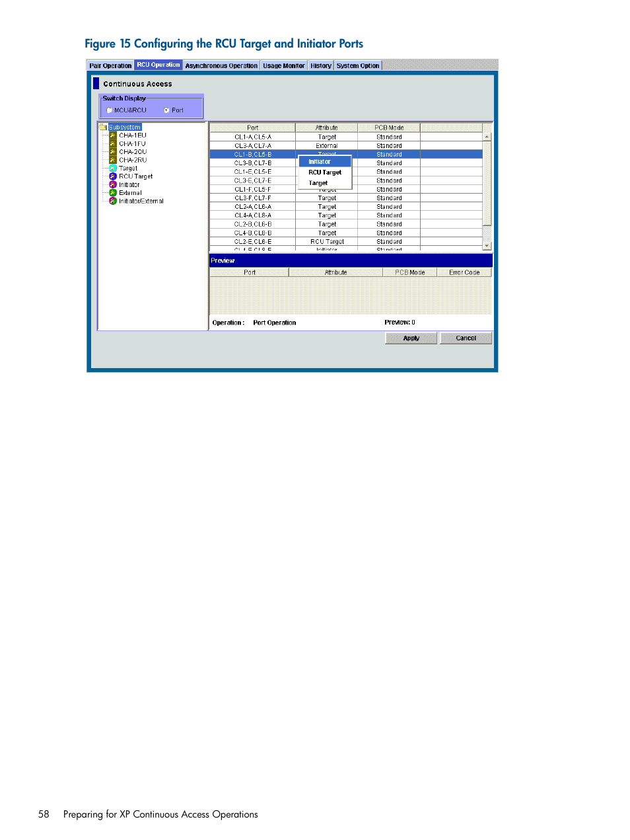The height and width of the screenshot is (840, 630).
Task: Open the System Option tab
Action: pos(358,65)
